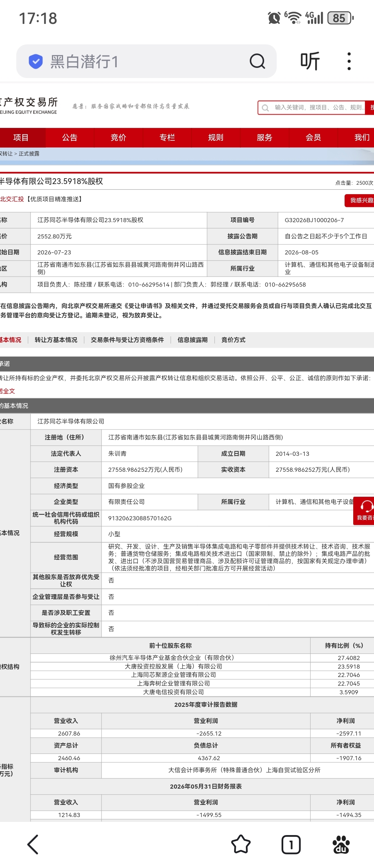Viewport: 374px width, 868px height.
Task: Select project number G32026BJ1000206-7
Action: point(314,220)
